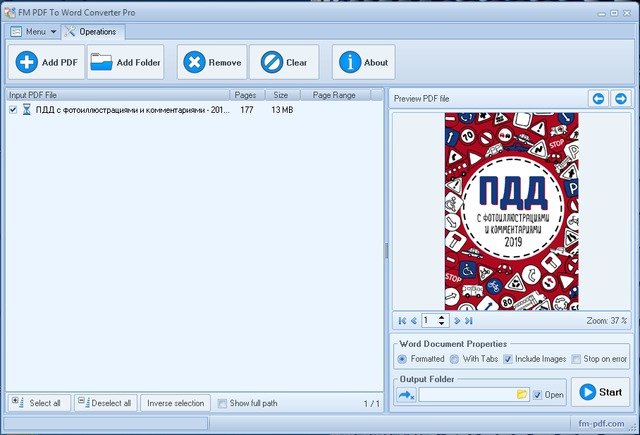Switch to the Operations tab

pos(91,32)
